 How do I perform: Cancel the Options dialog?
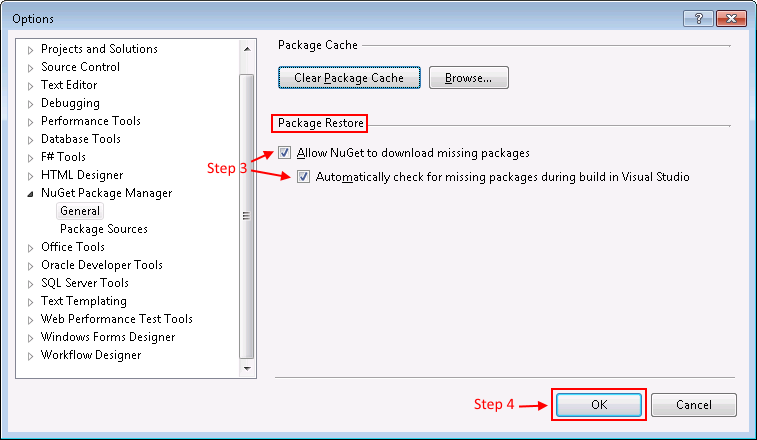694,405
